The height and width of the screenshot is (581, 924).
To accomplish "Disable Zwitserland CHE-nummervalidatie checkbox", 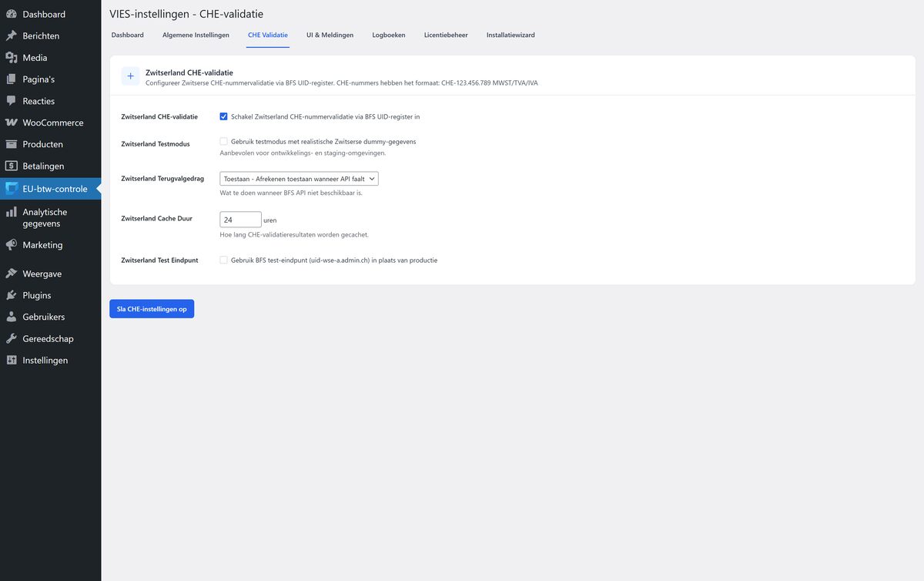I will pyautogui.click(x=223, y=117).
